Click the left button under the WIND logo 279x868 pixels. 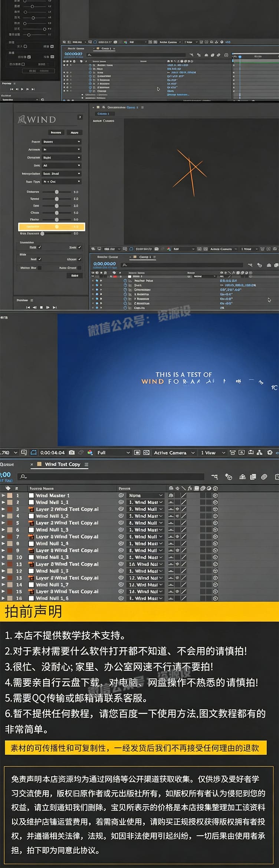[x=56, y=132]
